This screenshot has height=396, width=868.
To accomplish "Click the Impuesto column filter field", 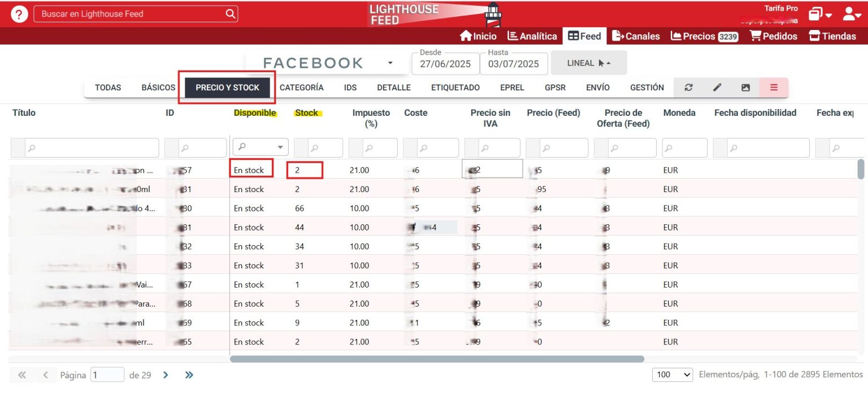I will pos(379,148).
